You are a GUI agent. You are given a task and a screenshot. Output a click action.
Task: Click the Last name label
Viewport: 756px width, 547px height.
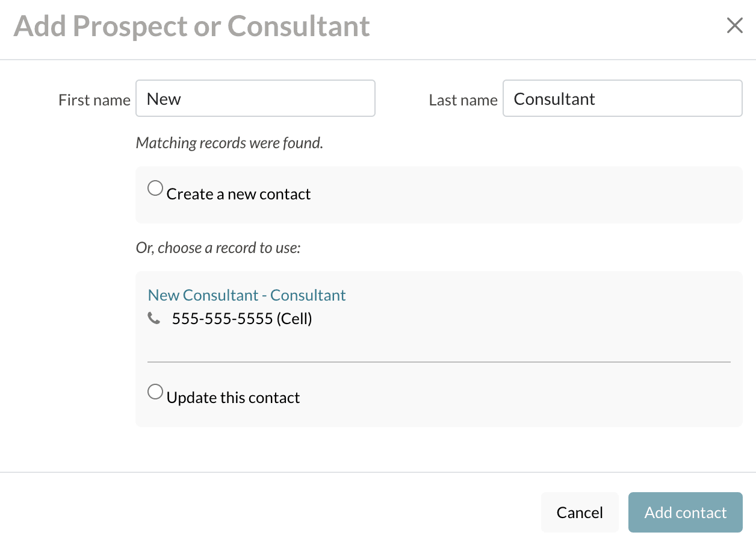click(x=463, y=100)
